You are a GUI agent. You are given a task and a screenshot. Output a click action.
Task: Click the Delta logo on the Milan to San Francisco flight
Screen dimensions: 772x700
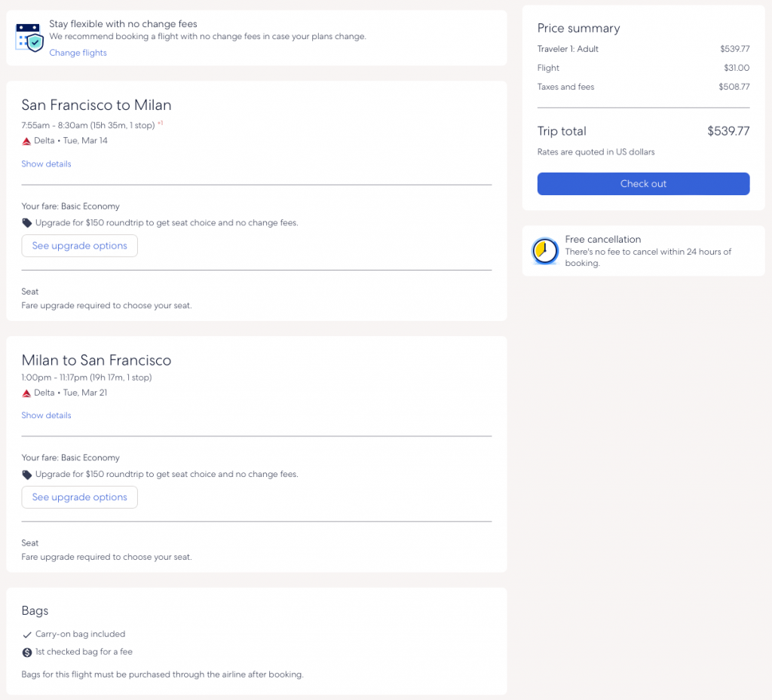(26, 393)
